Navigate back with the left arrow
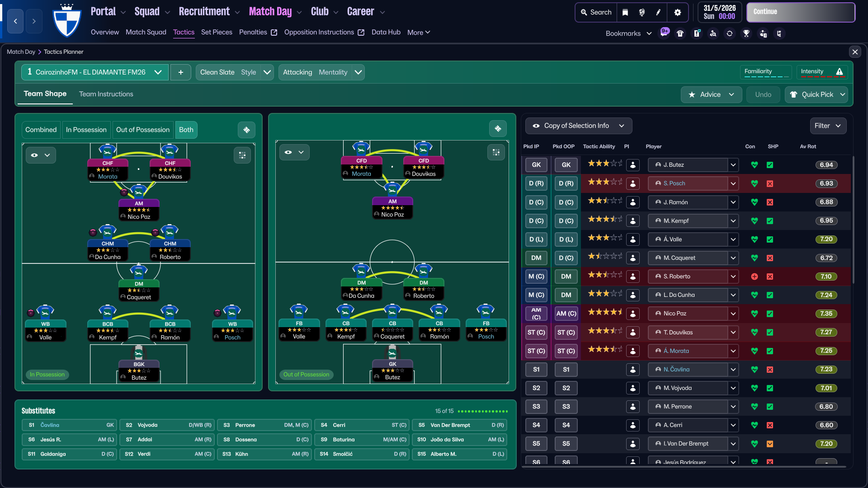This screenshot has width=868, height=488. tap(15, 21)
